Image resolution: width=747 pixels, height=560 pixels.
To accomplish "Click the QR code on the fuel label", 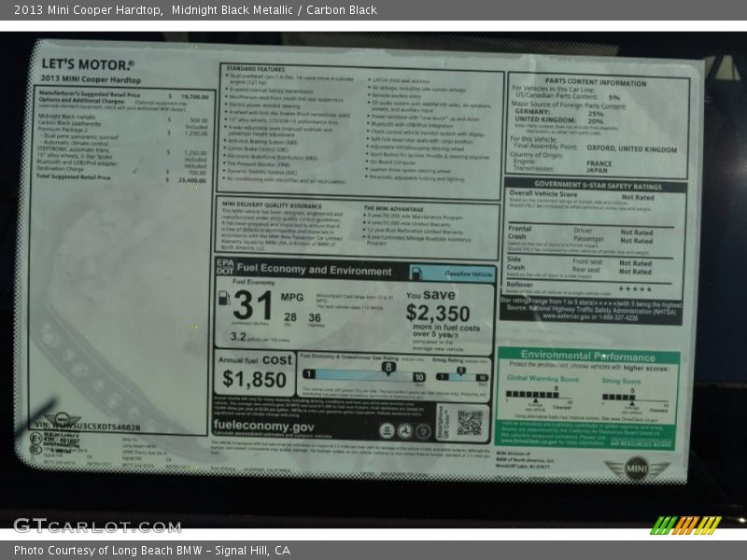I will click(x=470, y=423).
